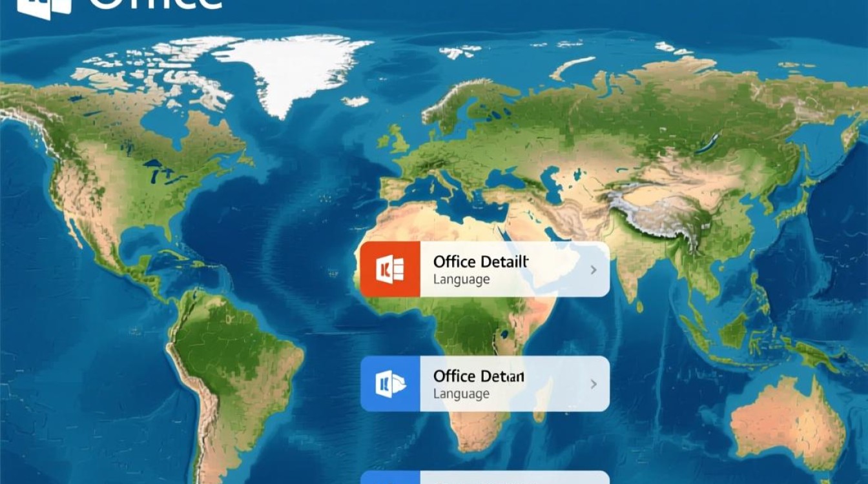Expand the Office Detailt card chevron

pos(594,270)
